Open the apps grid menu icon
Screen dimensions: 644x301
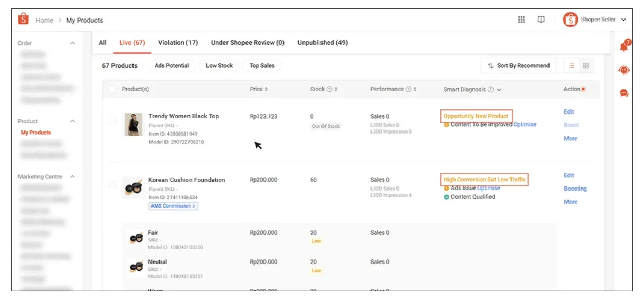521,20
